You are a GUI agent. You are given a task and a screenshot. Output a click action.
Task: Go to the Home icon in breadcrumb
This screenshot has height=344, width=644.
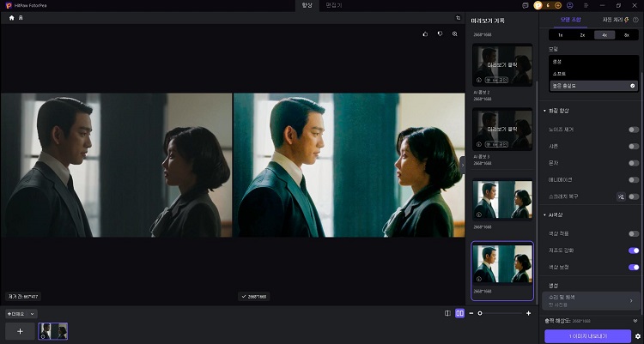11,18
